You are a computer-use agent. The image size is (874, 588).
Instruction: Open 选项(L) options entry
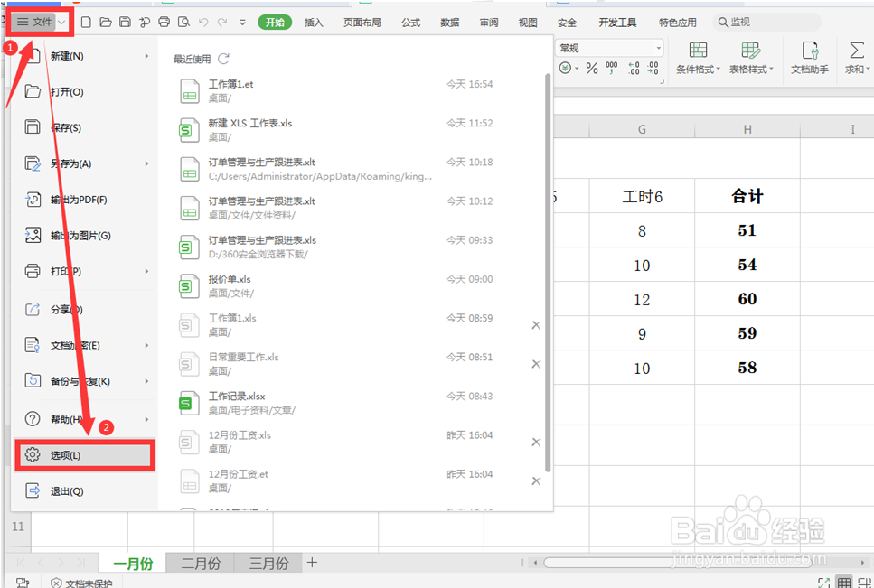tap(85, 455)
